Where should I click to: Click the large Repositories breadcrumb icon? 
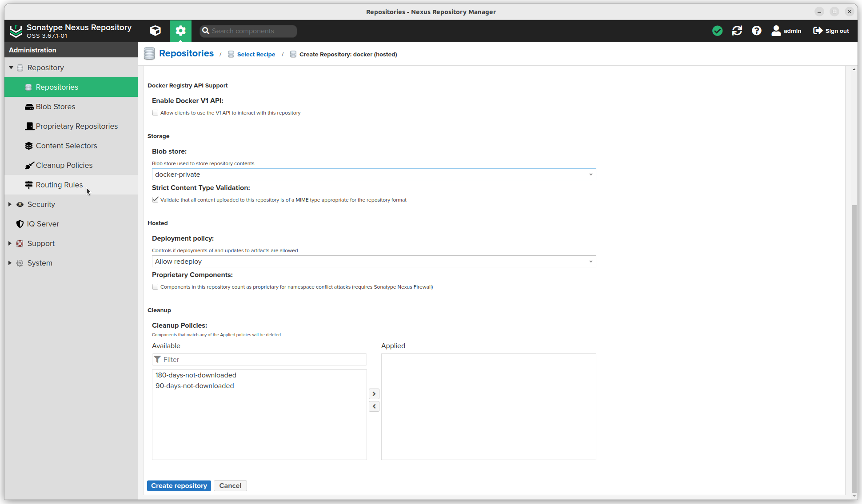149,54
